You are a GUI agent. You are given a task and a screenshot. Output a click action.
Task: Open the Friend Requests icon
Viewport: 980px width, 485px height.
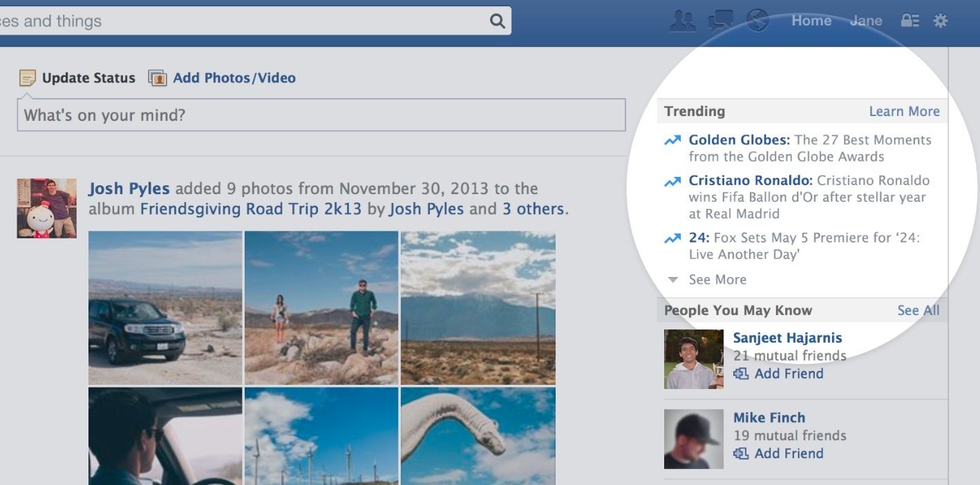point(683,21)
